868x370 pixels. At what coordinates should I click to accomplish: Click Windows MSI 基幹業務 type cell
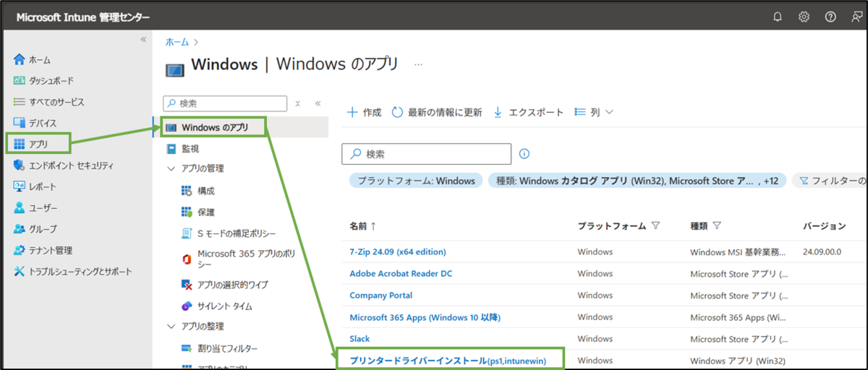point(739,251)
